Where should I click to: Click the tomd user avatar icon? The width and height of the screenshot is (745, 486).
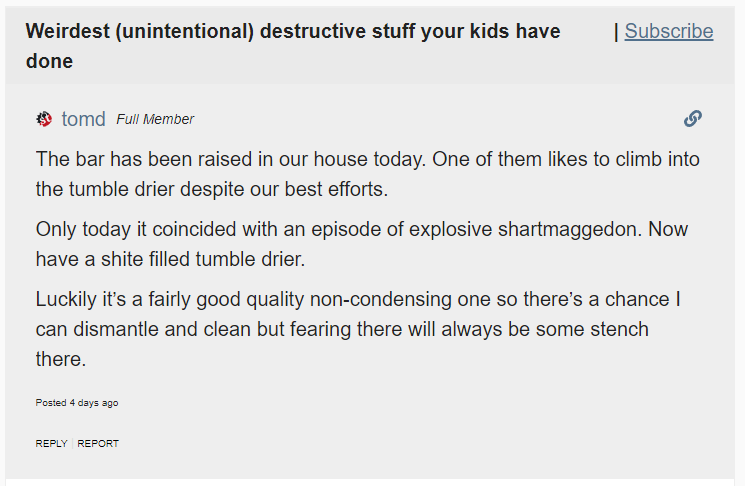coord(44,119)
